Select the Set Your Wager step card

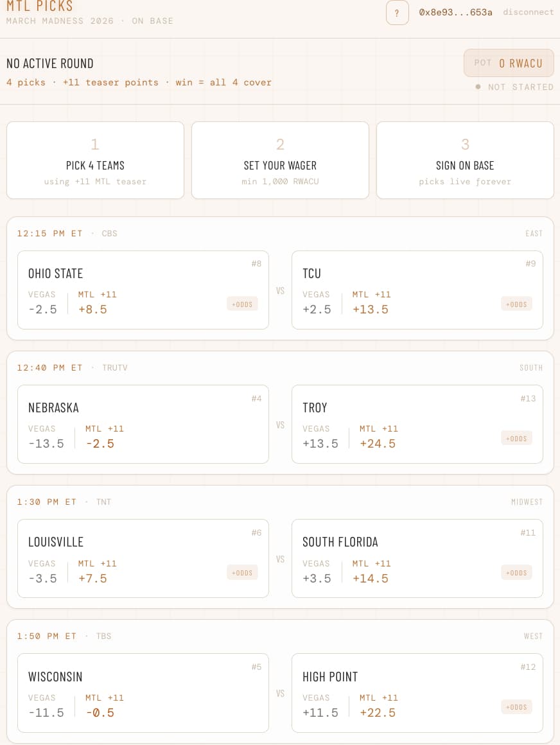click(280, 161)
